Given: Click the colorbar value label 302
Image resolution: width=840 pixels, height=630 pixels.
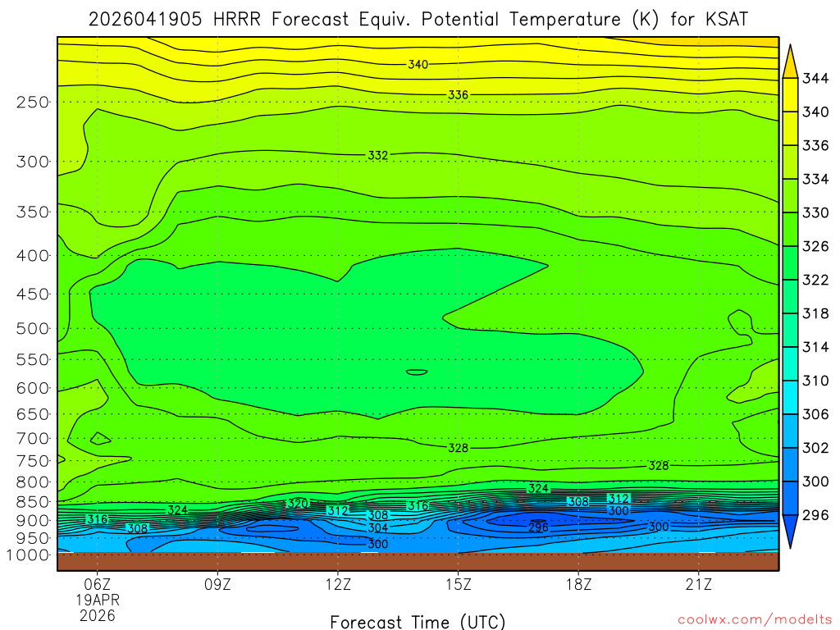Looking at the screenshot, I should (815, 448).
